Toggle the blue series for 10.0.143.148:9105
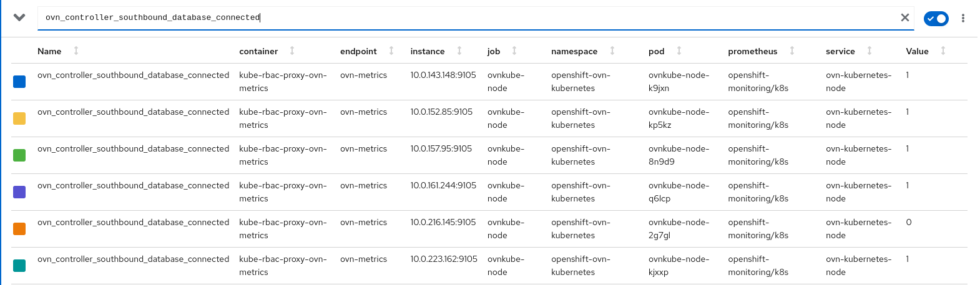Screen dimensions: 980x285 click(19, 82)
